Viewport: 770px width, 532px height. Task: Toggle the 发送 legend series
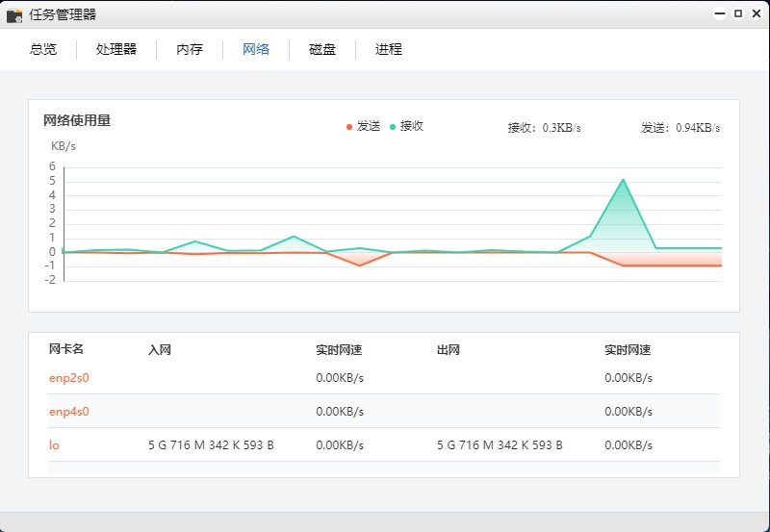coord(369,126)
